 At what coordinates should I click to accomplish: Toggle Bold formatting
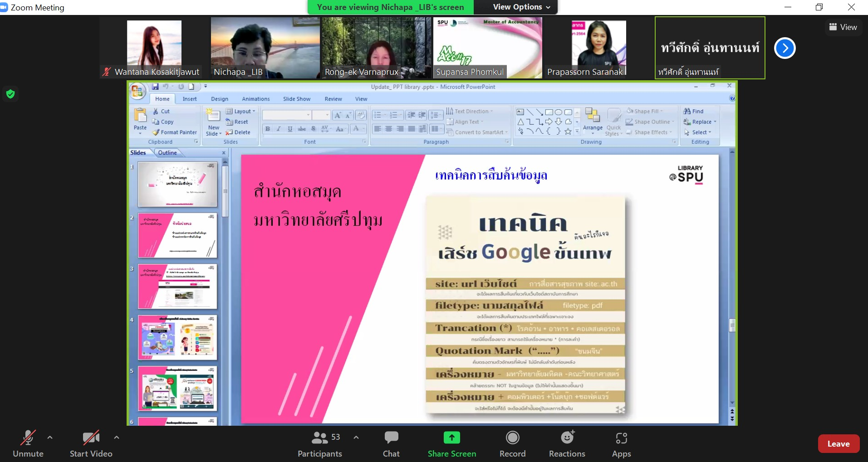click(268, 129)
